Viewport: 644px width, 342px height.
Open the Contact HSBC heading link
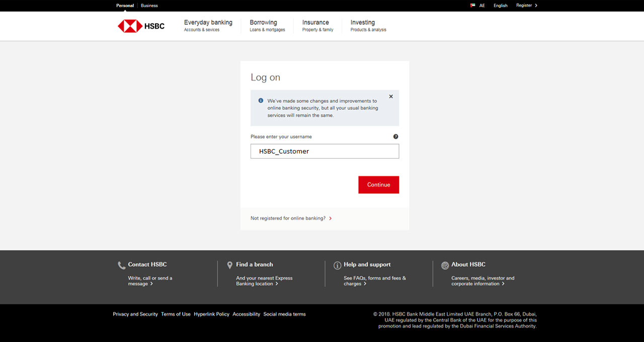pos(147,264)
